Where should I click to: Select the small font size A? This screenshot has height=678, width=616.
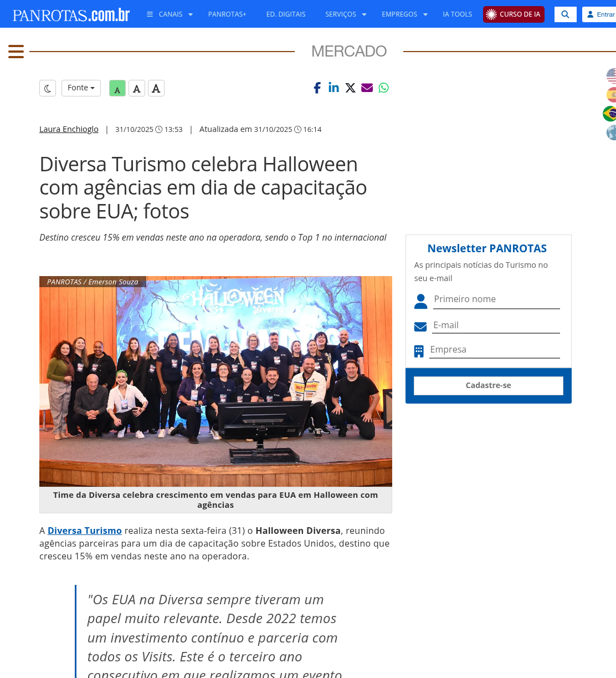click(x=117, y=88)
